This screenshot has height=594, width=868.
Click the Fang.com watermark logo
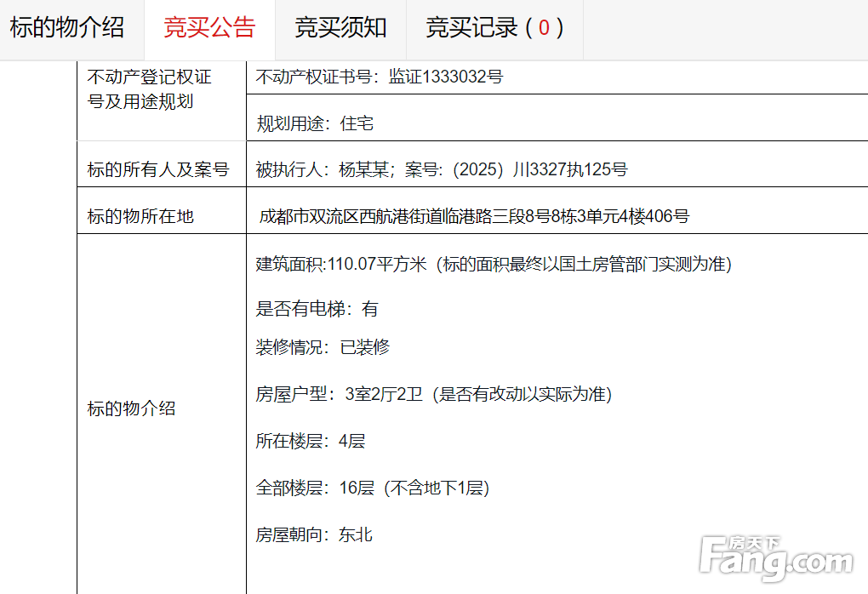775,557
